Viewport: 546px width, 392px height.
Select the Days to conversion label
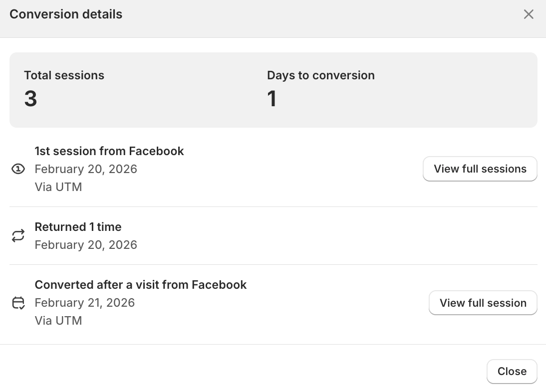[320, 75]
